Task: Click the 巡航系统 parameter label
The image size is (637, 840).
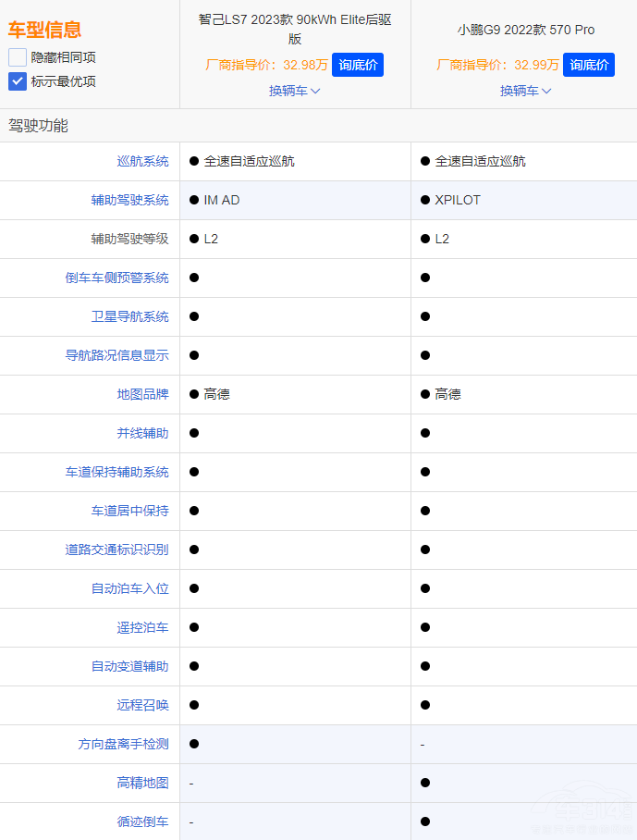Action: pyautogui.click(x=142, y=161)
